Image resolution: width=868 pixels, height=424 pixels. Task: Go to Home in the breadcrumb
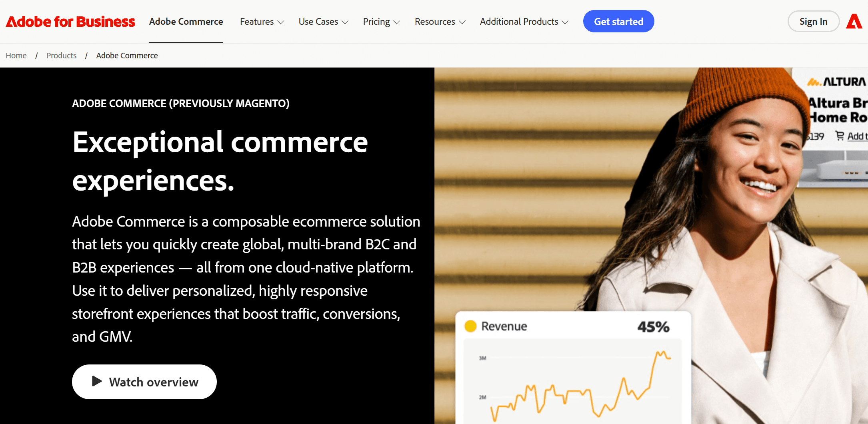point(16,56)
